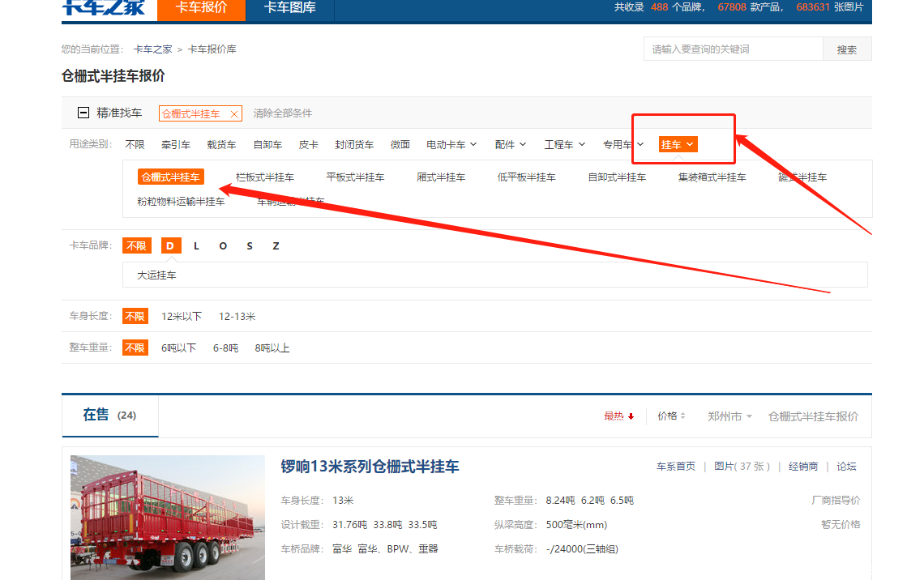924x580 pixels.
Task: Open the 卡车图库 tab
Action: 289,10
